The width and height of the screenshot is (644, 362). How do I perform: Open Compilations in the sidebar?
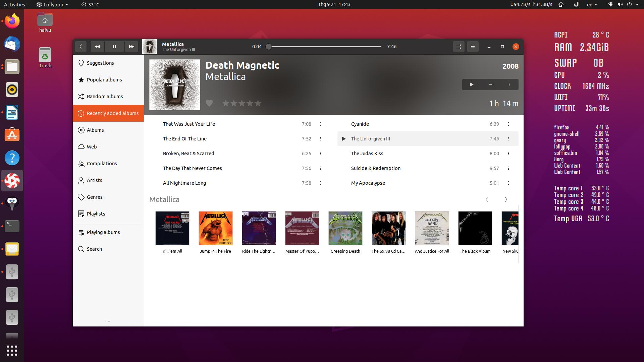[x=108, y=164]
